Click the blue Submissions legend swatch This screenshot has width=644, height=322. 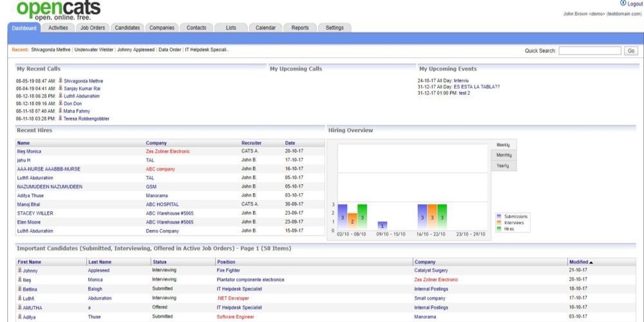(x=498, y=216)
